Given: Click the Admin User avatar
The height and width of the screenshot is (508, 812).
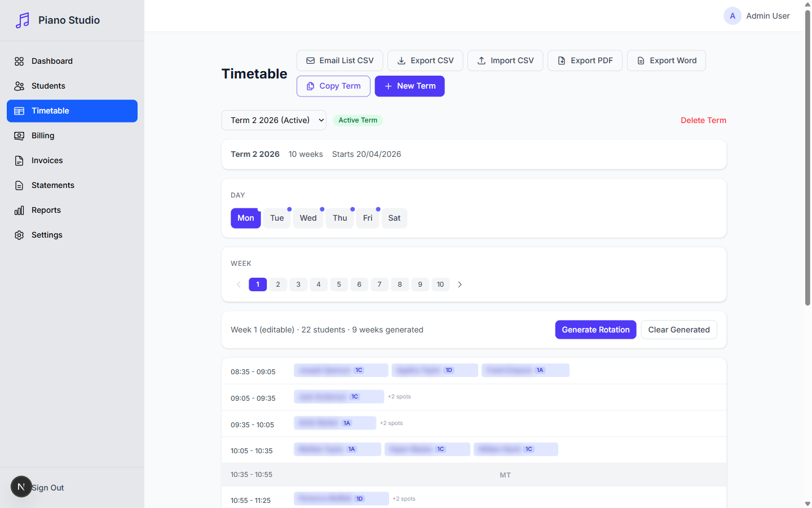Looking at the screenshot, I should tap(732, 16).
